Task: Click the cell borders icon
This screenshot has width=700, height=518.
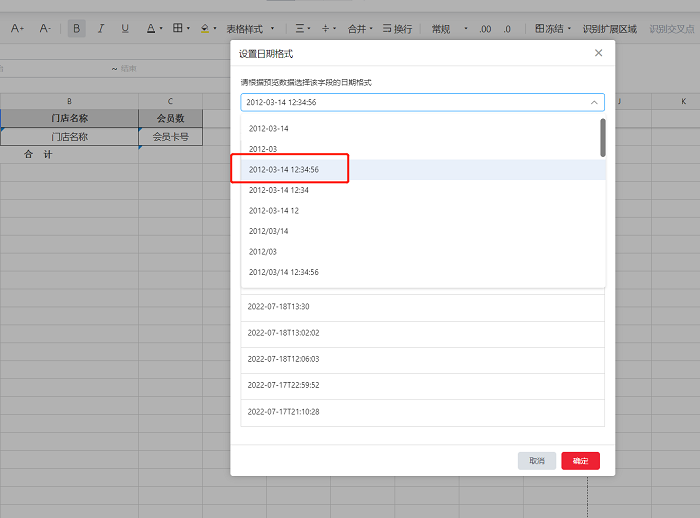Action: (178, 28)
